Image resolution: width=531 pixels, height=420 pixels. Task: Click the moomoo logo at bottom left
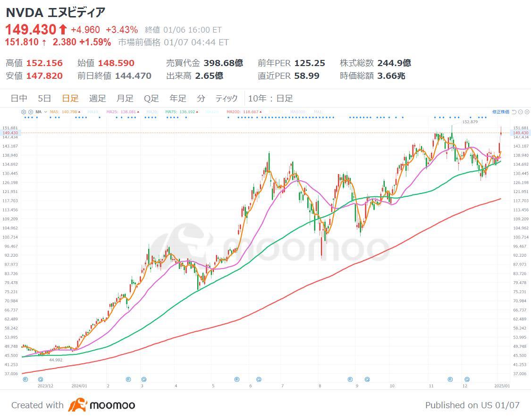click(x=101, y=405)
